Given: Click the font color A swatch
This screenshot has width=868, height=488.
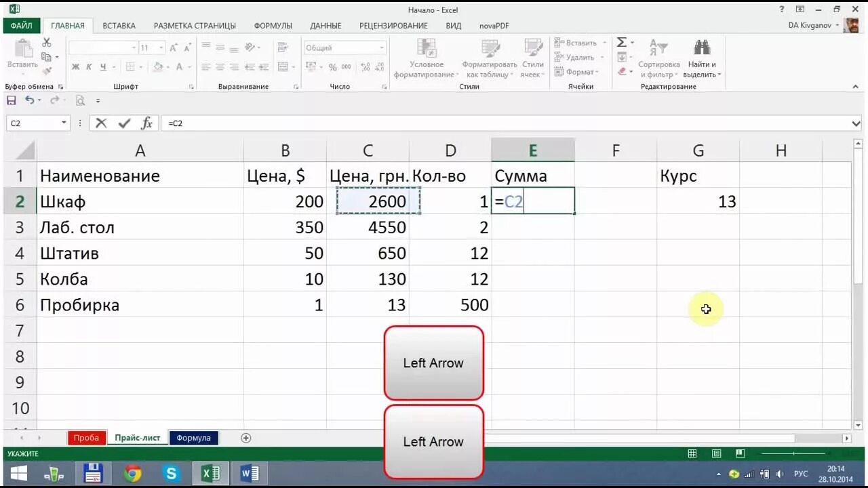Looking at the screenshot, I should tap(179, 67).
